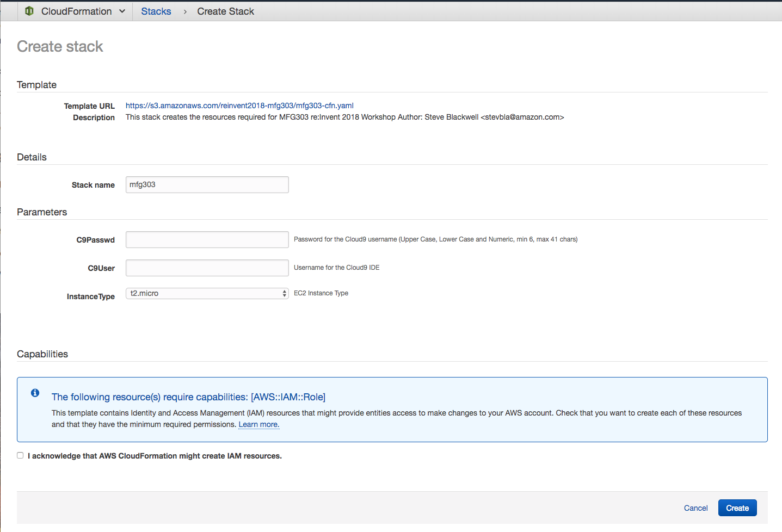Click the 'I acknowledge' label text
Screen dimensions: 782x532
pyautogui.click(x=155, y=456)
